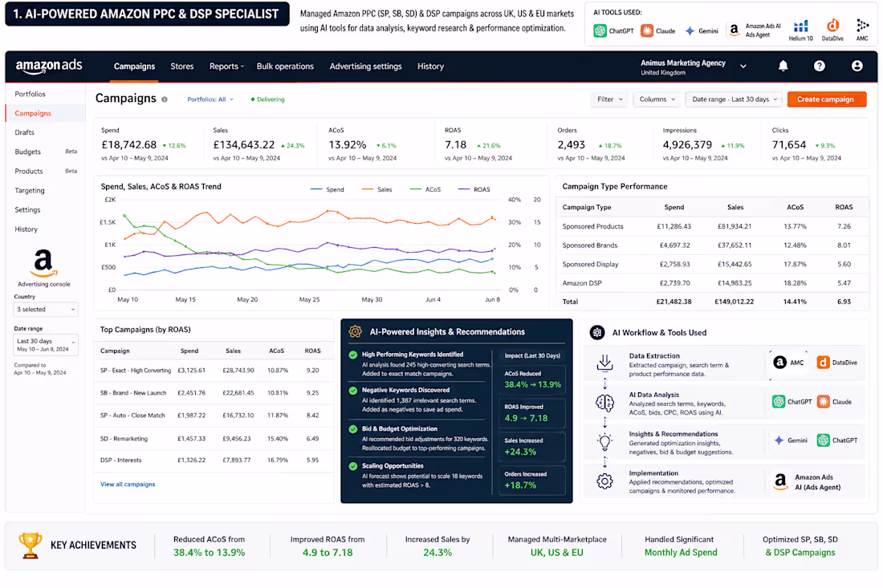
Task: Open the SD - Remarketing campaign
Action: pyautogui.click(x=124, y=438)
